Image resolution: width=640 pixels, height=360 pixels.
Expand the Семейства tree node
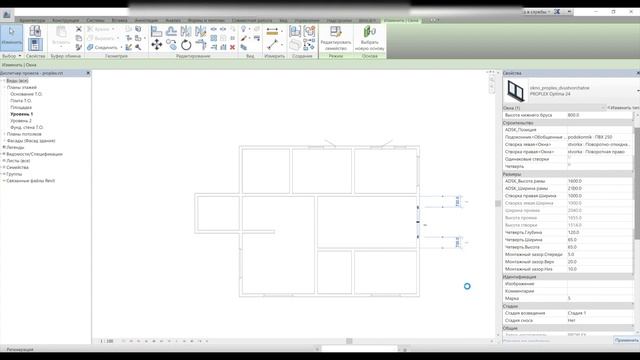4,167
